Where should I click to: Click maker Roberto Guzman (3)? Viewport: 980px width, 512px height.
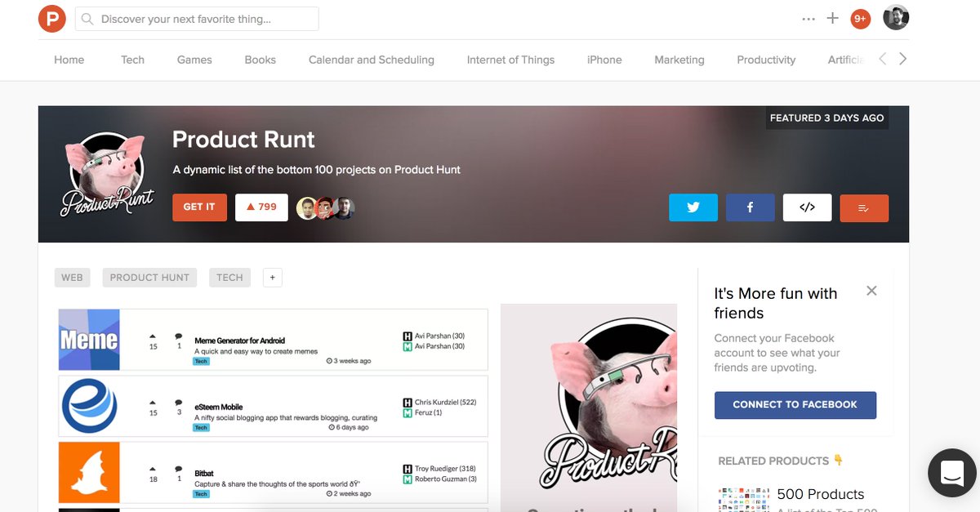pos(445,479)
